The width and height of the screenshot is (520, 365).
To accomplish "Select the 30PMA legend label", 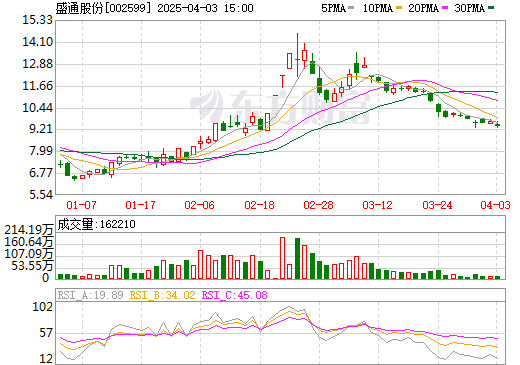I will coord(469,8).
